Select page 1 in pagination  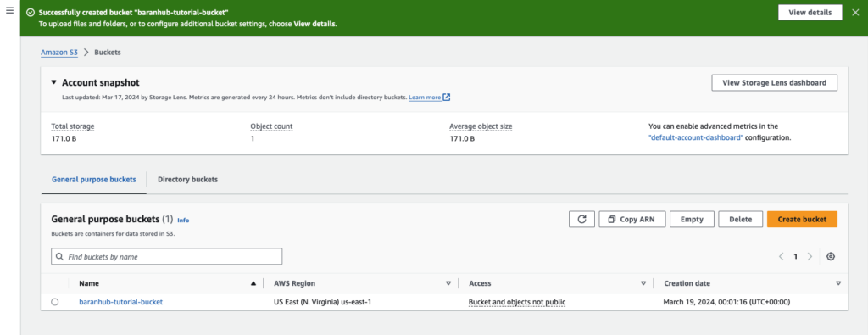[795, 257]
